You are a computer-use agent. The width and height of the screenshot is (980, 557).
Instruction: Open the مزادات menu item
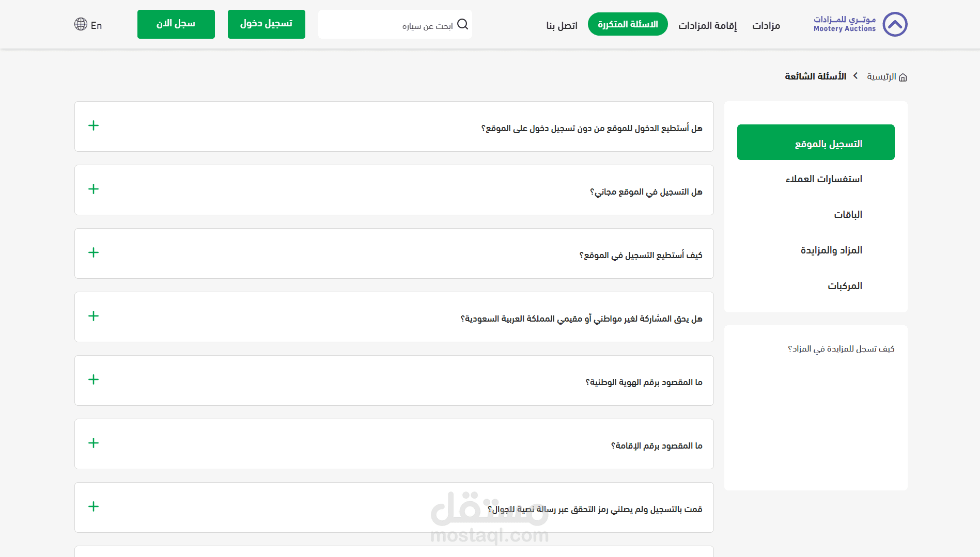tap(766, 25)
